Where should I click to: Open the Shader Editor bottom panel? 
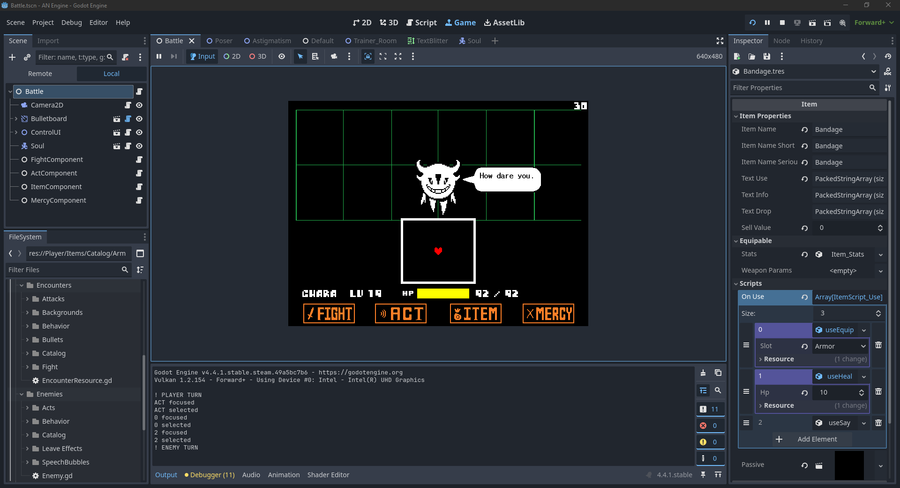pos(328,475)
